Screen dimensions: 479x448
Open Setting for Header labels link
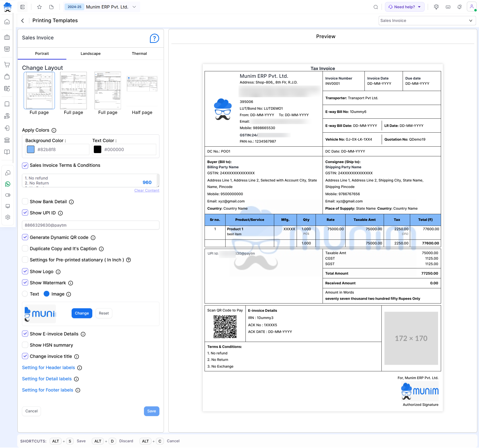(x=48, y=368)
